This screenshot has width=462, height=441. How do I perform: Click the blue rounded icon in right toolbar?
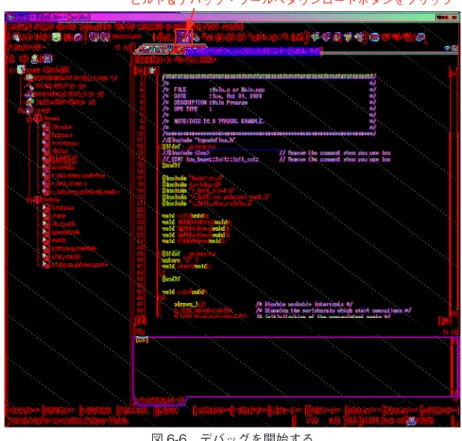[x=374, y=37]
